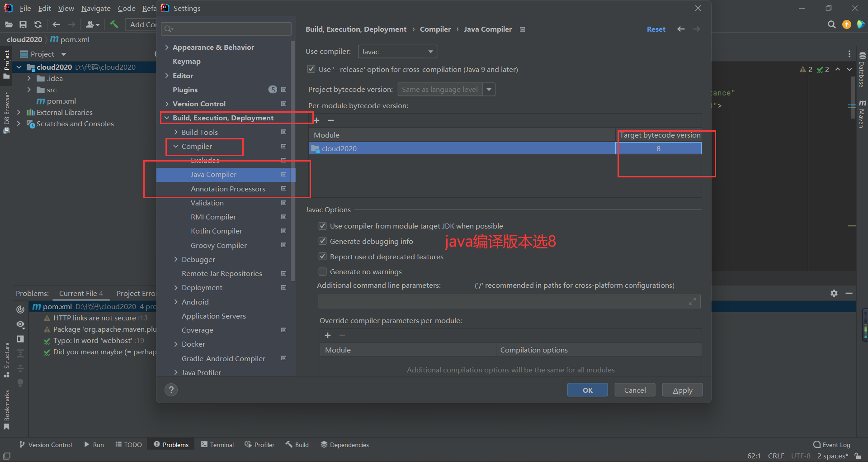Open Project bytecode version dropdown
Image resolution: width=868 pixels, height=462 pixels.
(489, 90)
